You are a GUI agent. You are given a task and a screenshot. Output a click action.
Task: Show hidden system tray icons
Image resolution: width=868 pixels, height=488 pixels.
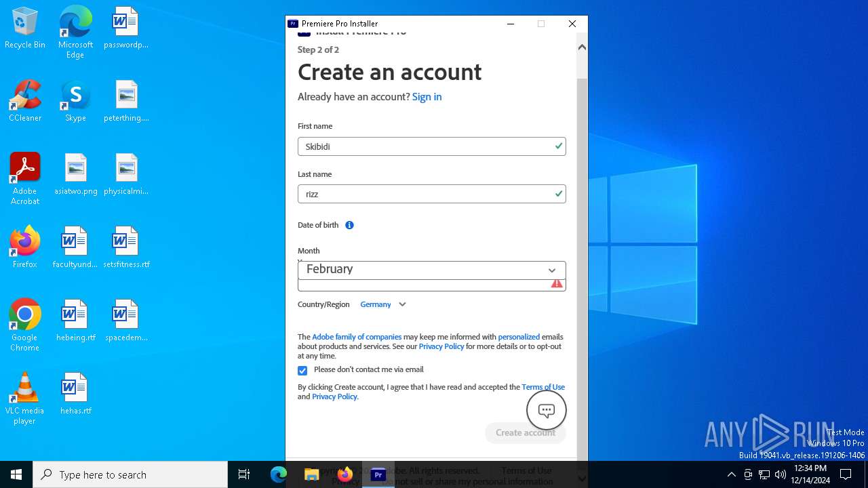(x=731, y=474)
